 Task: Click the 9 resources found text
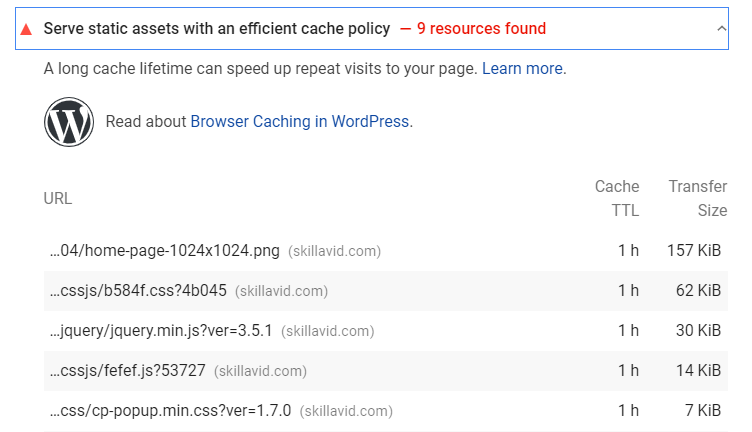coord(481,29)
